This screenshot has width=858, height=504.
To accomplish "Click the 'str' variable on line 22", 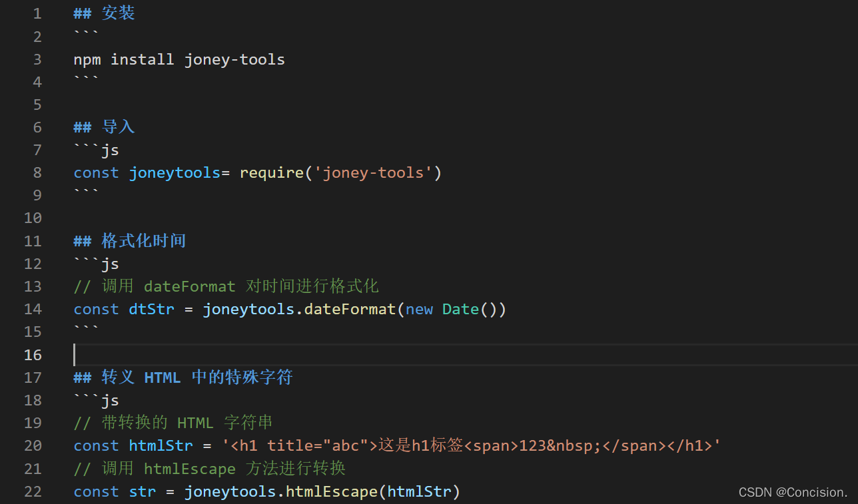I will click(x=143, y=491).
